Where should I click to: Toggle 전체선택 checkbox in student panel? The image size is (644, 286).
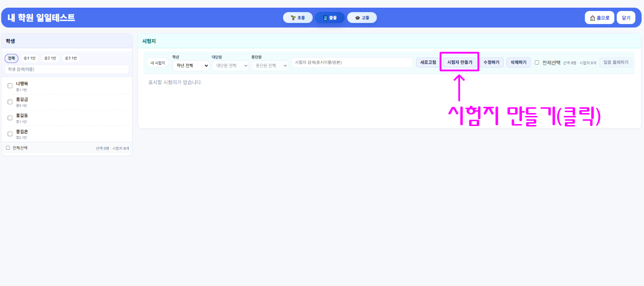(8, 148)
